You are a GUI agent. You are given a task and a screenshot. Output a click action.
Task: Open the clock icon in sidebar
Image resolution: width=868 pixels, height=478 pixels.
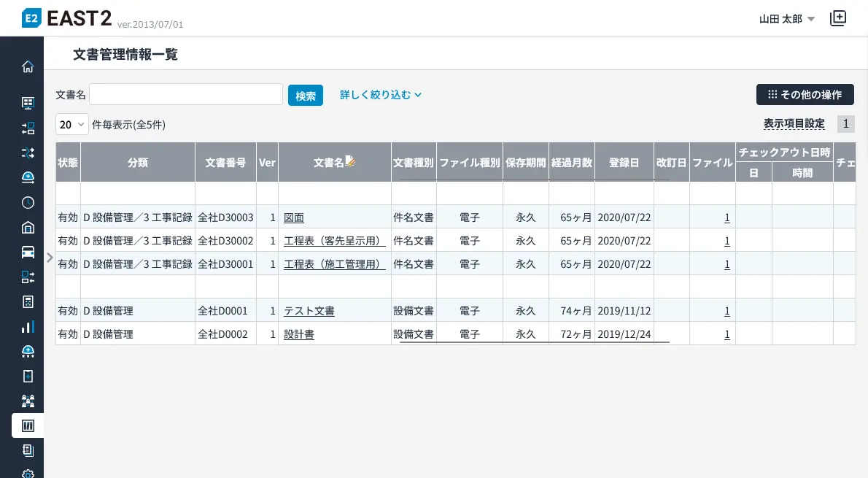(x=28, y=202)
